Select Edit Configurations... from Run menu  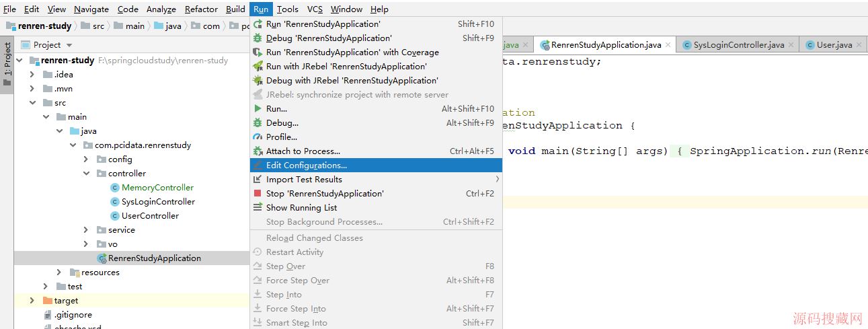306,166
